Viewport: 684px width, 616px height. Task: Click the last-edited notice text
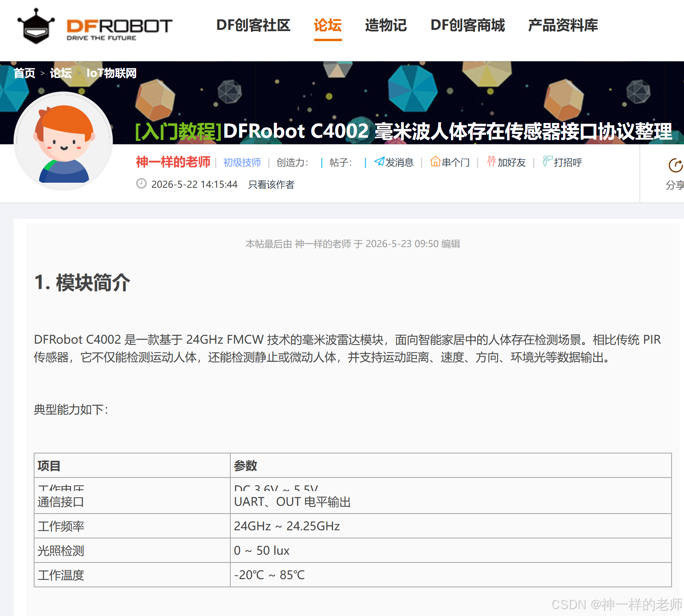pyautogui.click(x=353, y=244)
